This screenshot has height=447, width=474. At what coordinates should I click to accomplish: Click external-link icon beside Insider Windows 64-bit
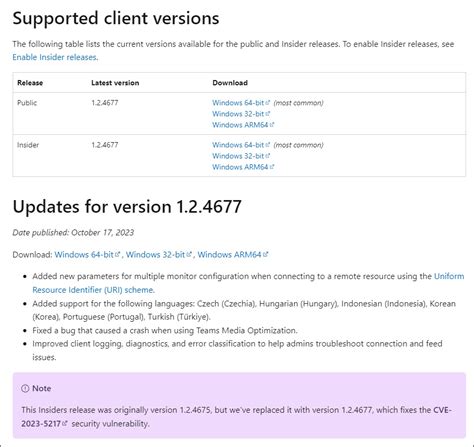coord(268,145)
